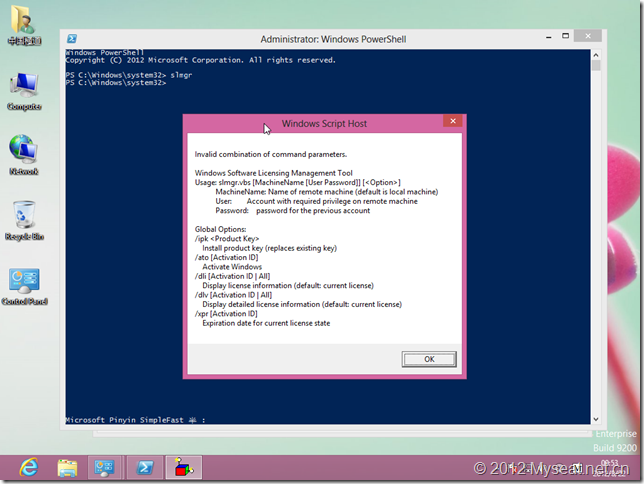This screenshot has height=484, width=644.
Task: Click the '/ipk <Product Key>' option line
Action: [x=227, y=239]
